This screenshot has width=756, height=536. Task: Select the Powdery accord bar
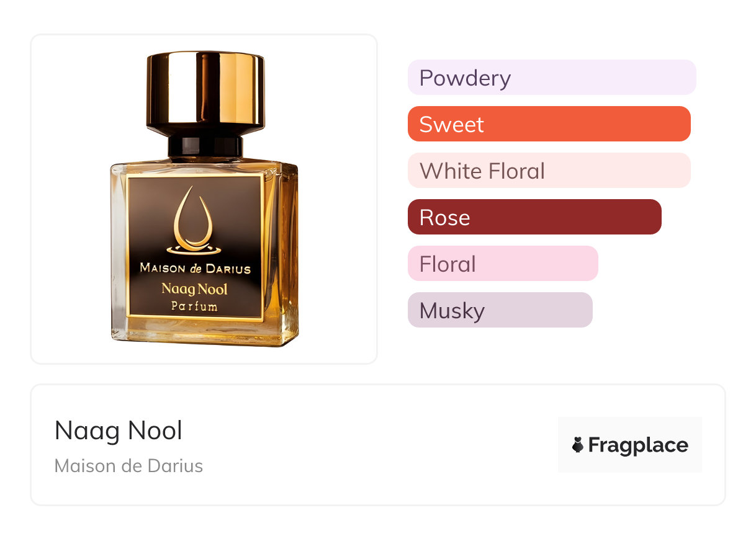point(552,78)
